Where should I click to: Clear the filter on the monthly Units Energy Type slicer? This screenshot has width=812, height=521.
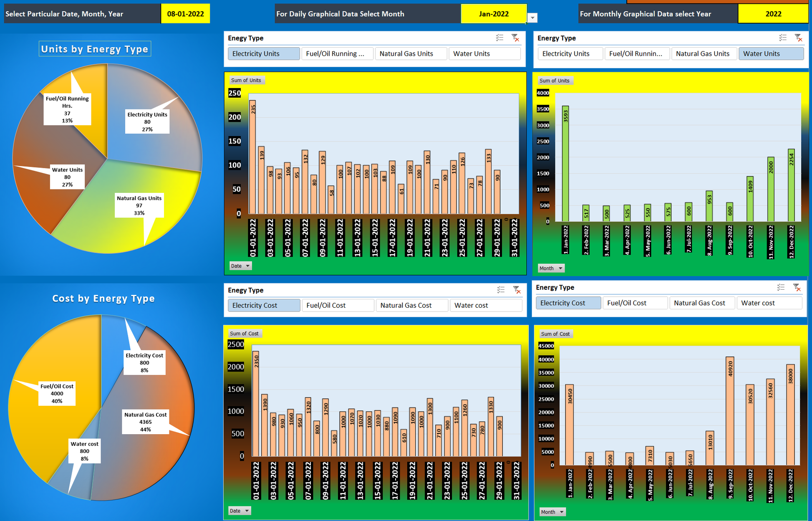[799, 37]
